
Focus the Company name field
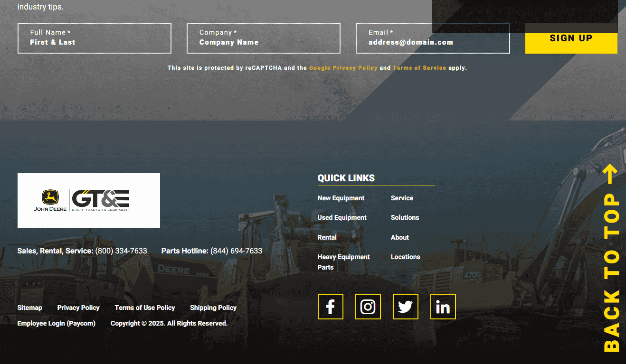tap(263, 38)
